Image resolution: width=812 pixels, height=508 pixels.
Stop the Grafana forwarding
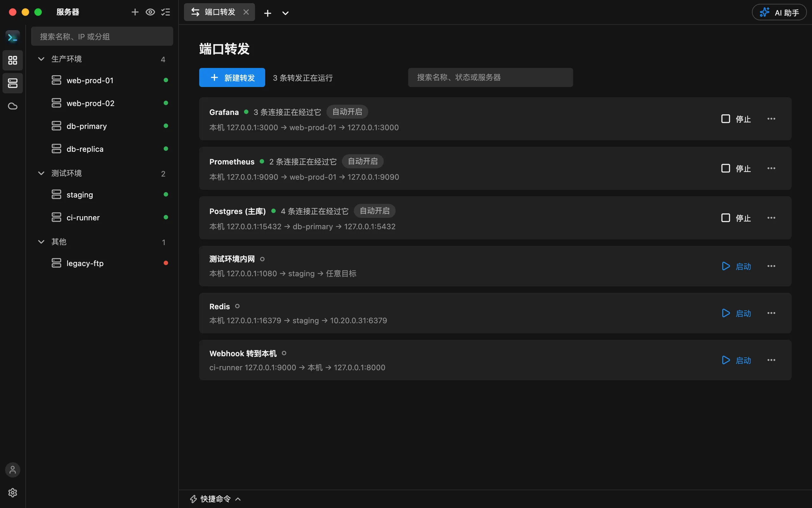pos(736,119)
